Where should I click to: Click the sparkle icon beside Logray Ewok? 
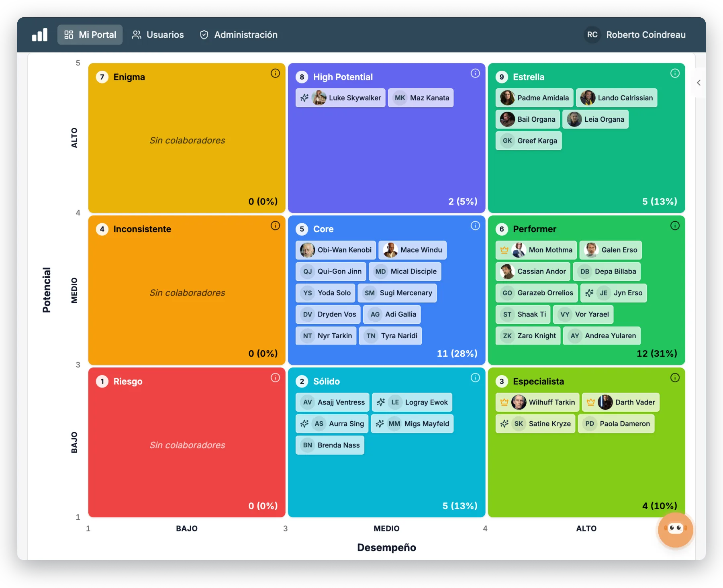click(x=381, y=402)
